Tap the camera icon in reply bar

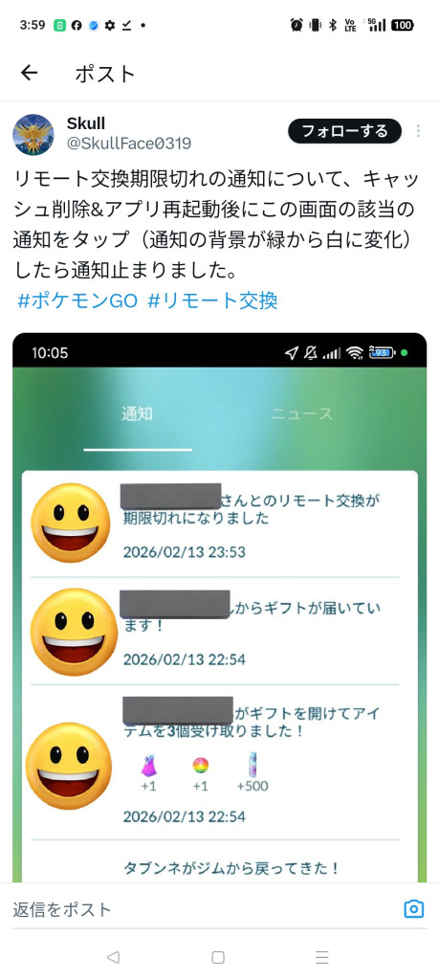click(413, 909)
